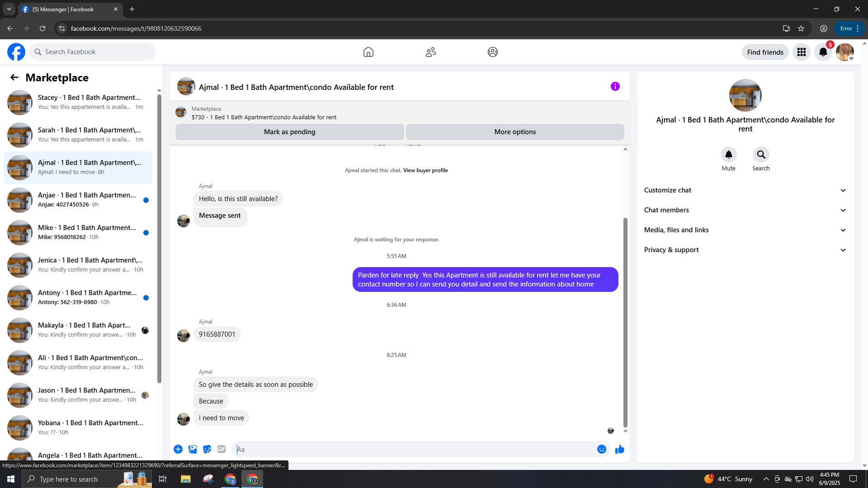Viewport: 868px width, 488px height.
Task: Open File Explorer from taskbar
Action: 186,479
